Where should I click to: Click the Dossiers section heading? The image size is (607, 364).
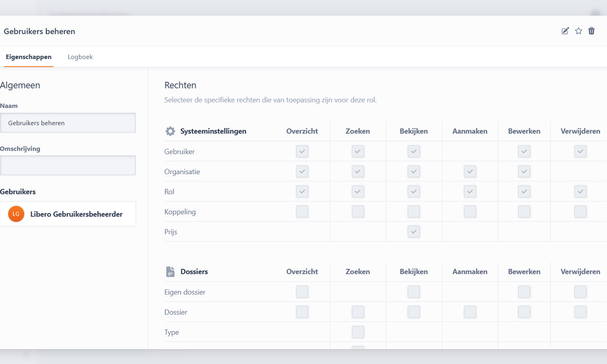click(x=194, y=272)
